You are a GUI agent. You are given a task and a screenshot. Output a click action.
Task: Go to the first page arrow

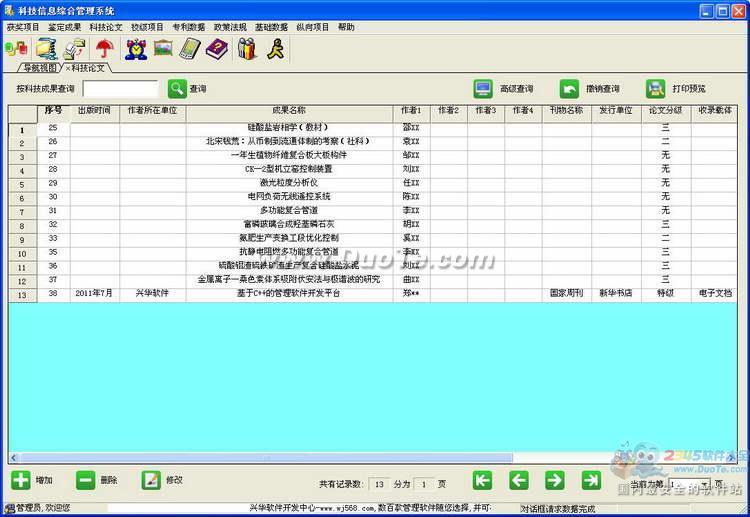tap(482, 480)
